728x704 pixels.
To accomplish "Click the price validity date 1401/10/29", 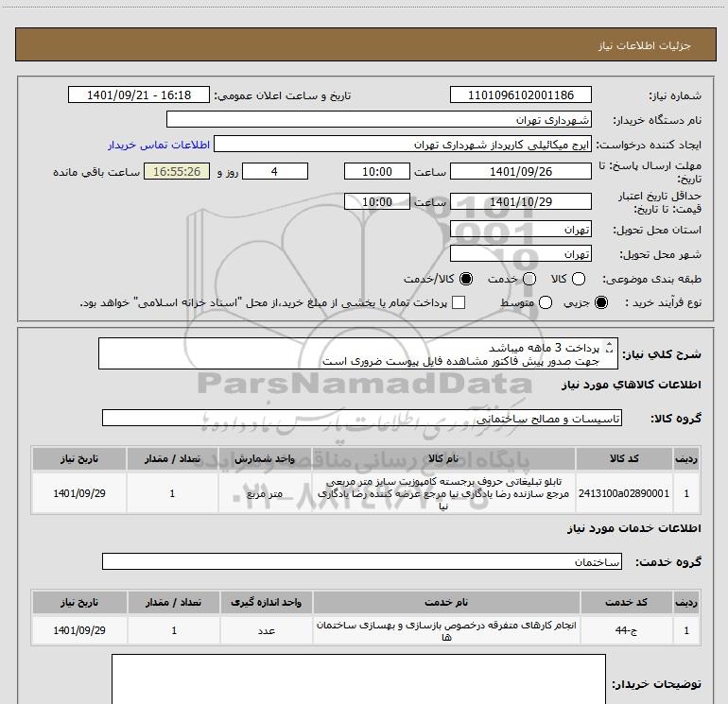I will click(520, 201).
